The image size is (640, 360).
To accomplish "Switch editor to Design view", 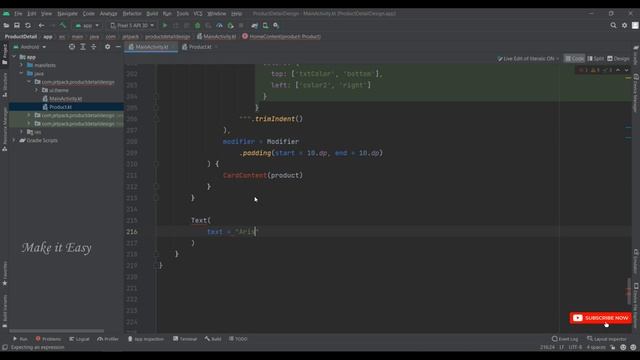I will click(618, 59).
